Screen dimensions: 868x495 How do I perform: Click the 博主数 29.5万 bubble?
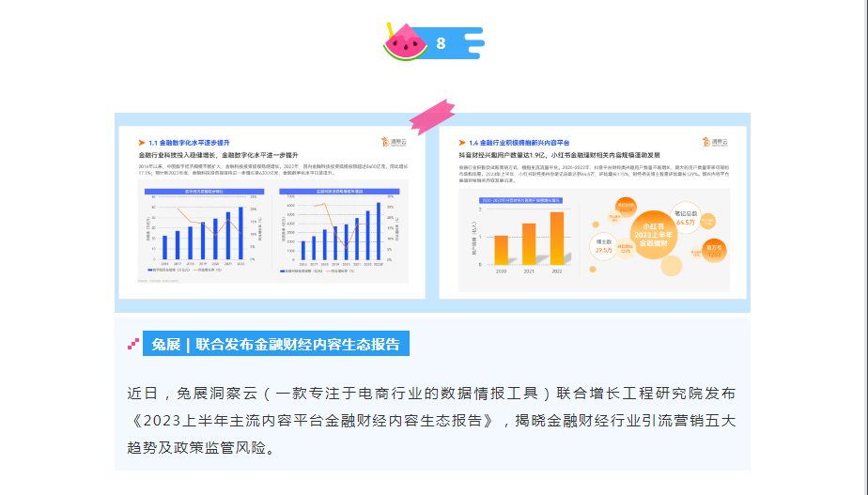coord(603,246)
